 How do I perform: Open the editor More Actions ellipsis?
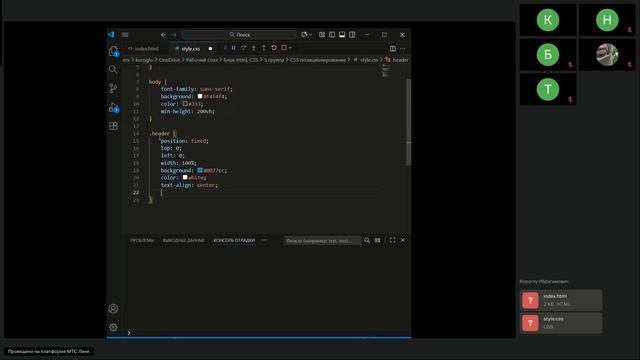[x=403, y=49]
